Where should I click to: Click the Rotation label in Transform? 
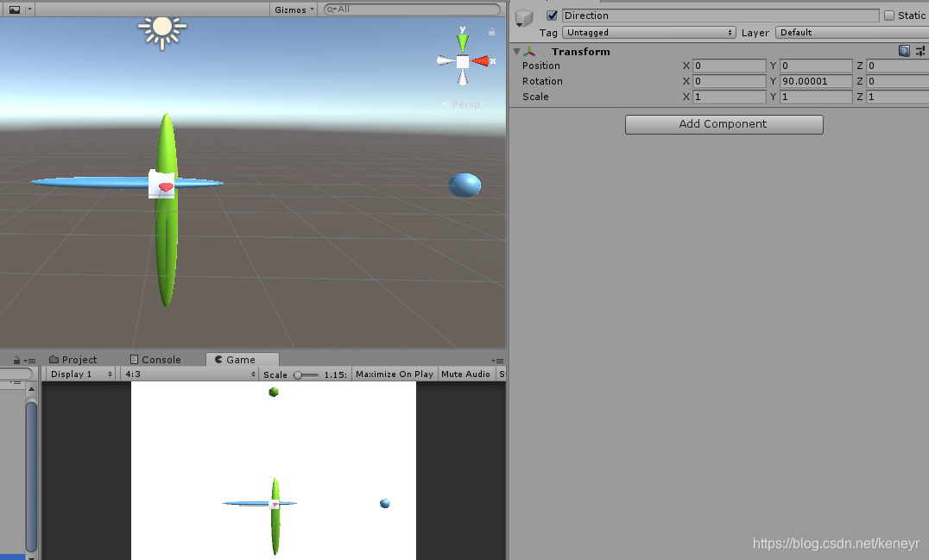pyautogui.click(x=542, y=81)
